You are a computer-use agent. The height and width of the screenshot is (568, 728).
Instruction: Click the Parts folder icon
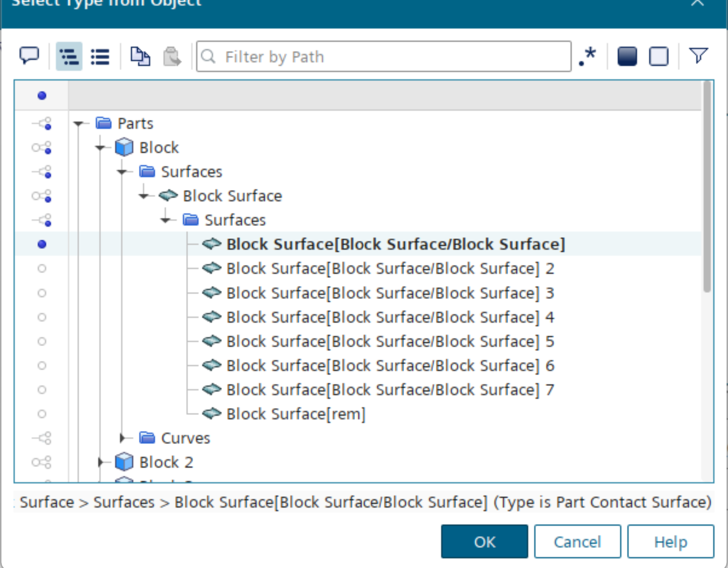point(104,123)
